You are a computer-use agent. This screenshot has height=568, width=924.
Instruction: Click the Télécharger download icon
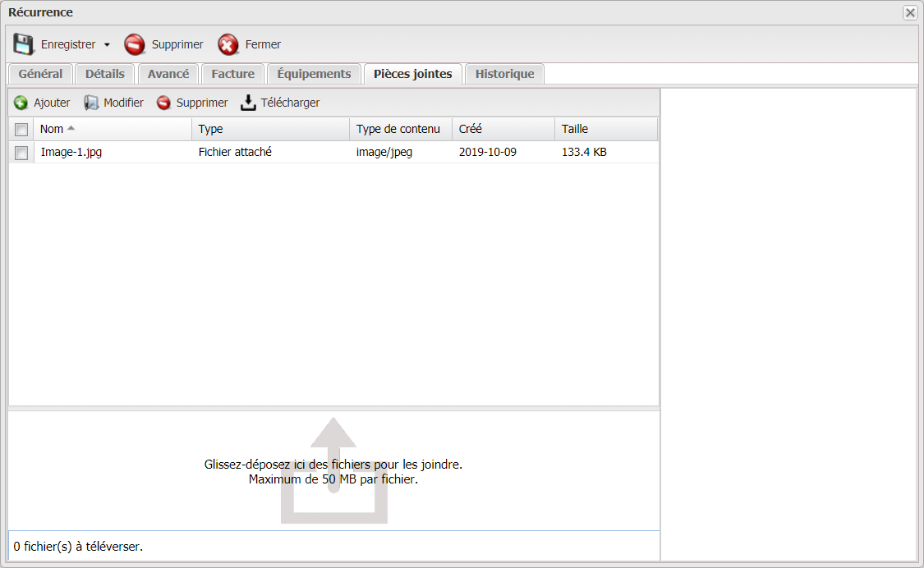coord(248,103)
